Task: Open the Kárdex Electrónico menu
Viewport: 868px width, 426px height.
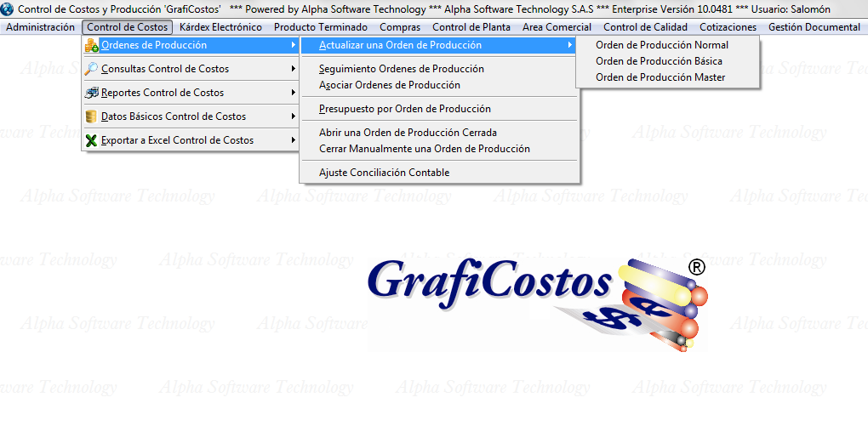Action: click(221, 27)
